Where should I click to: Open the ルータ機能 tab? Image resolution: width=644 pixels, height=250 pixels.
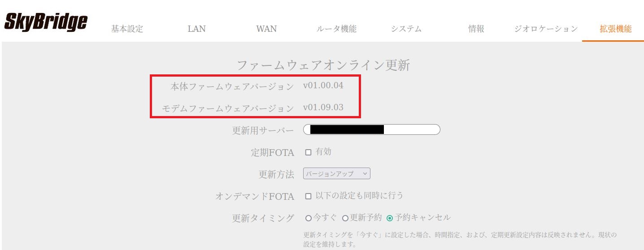point(336,29)
